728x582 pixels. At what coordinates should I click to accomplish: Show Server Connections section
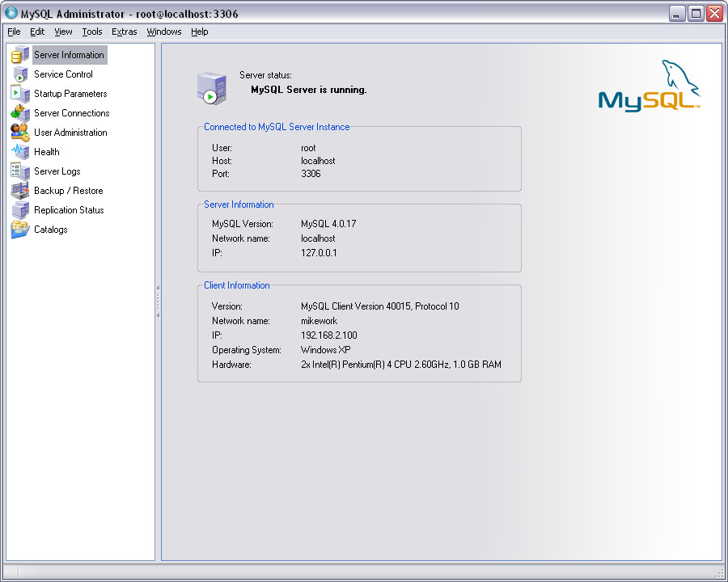(71, 113)
